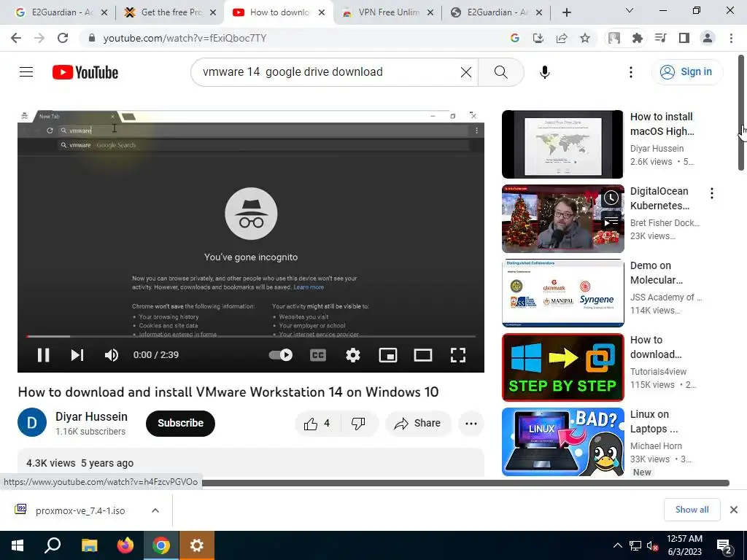
Task: Like the video with thumbs up
Action: coord(317,424)
